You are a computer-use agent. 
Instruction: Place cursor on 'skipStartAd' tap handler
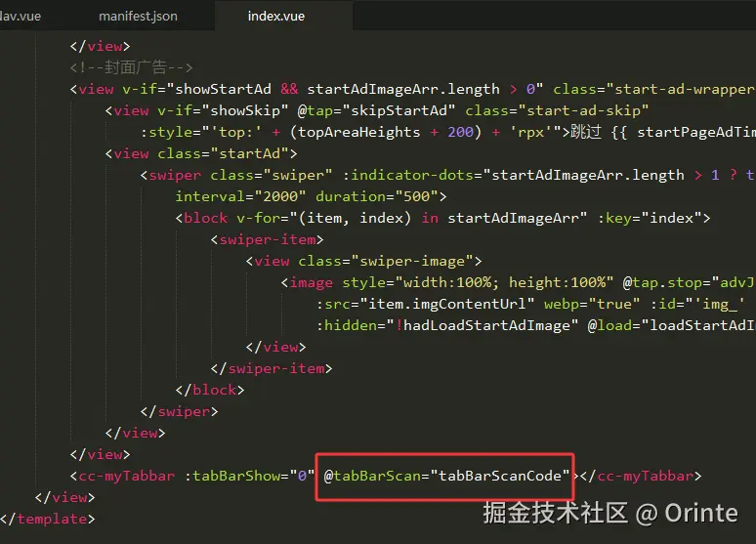(x=399, y=110)
